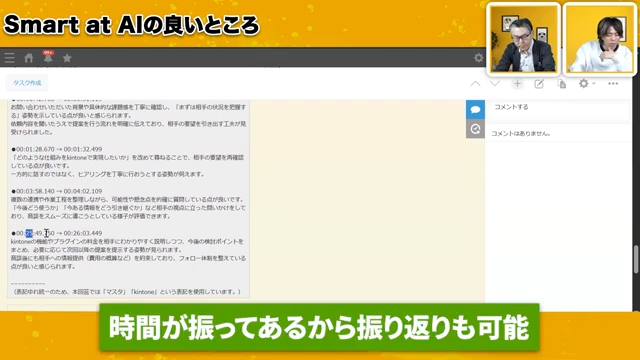Image resolution: width=640 pixels, height=360 pixels.
Task: Open the hamburger main menu
Action: (9, 58)
